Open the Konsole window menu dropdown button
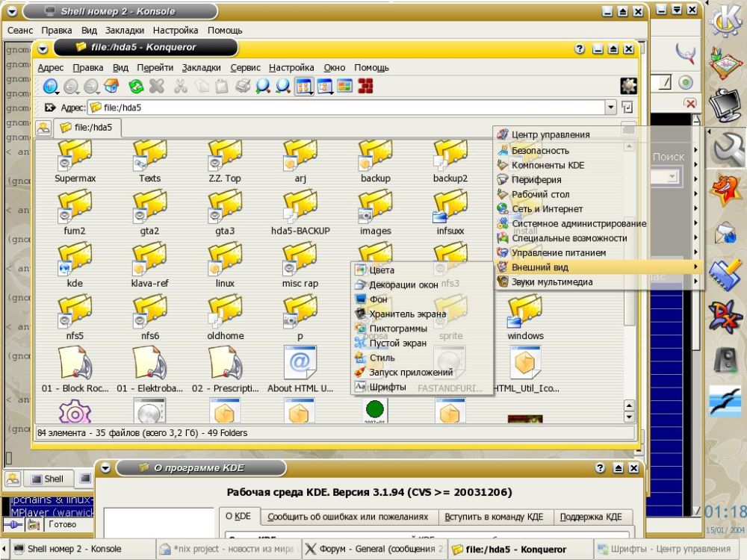 pyautogui.click(x=12, y=11)
